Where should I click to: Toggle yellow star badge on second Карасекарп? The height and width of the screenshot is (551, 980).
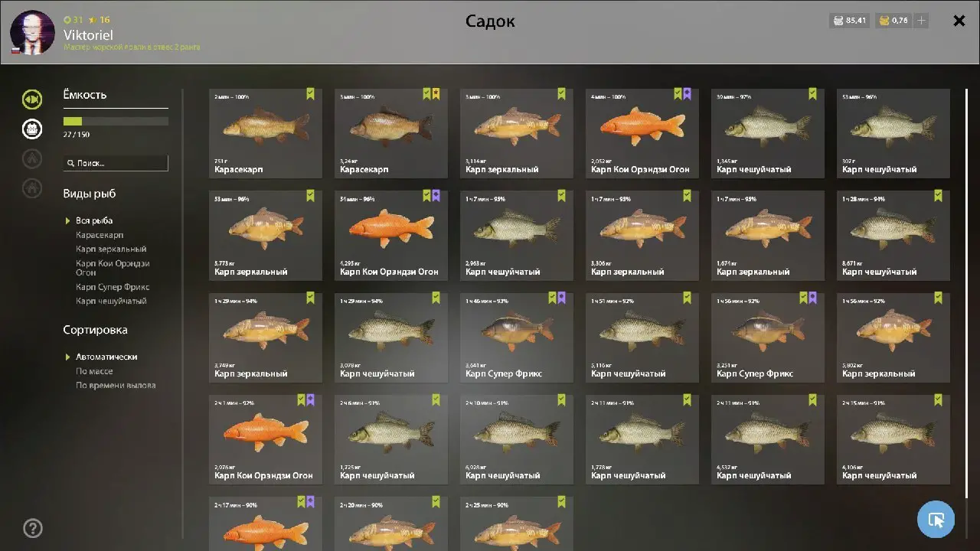pyautogui.click(x=436, y=94)
